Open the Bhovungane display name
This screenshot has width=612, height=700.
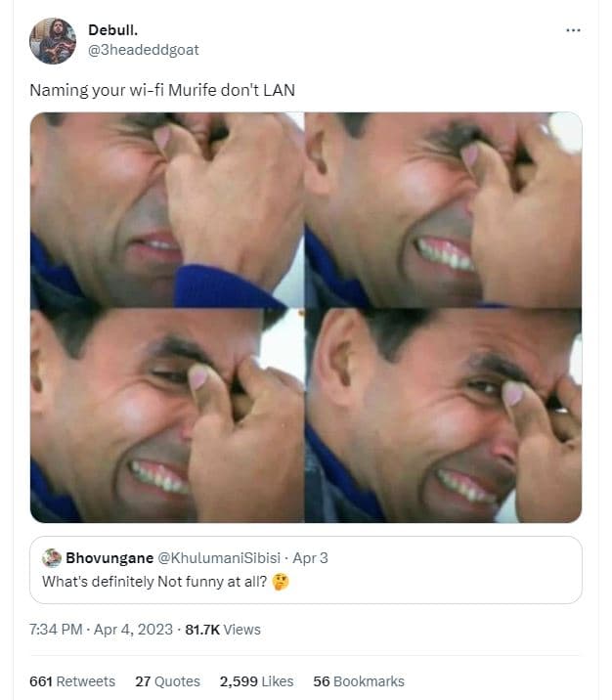(108, 558)
